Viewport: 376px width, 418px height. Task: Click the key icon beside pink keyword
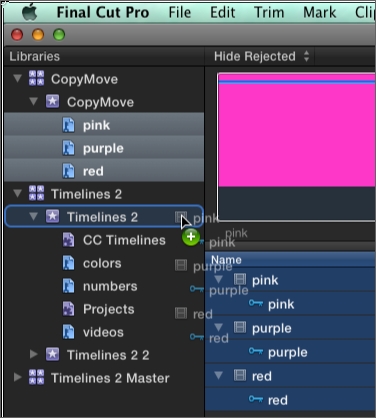(256, 303)
